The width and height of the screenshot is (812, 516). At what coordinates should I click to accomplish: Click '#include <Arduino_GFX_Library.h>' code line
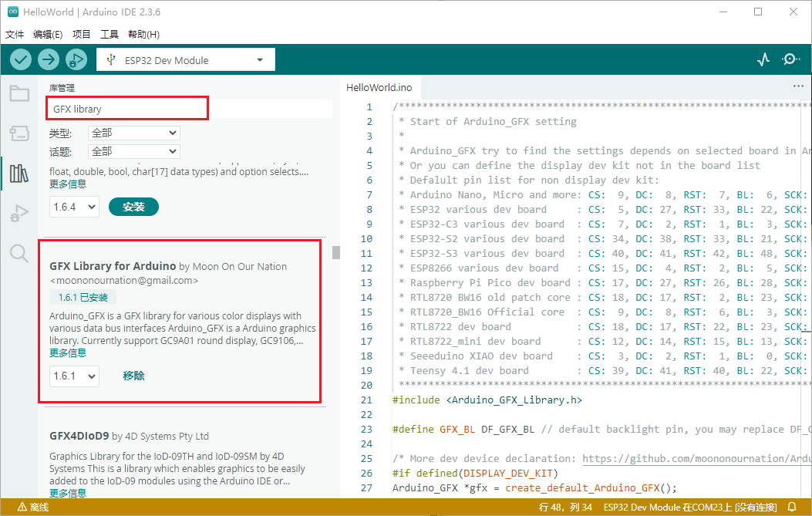[487, 400]
